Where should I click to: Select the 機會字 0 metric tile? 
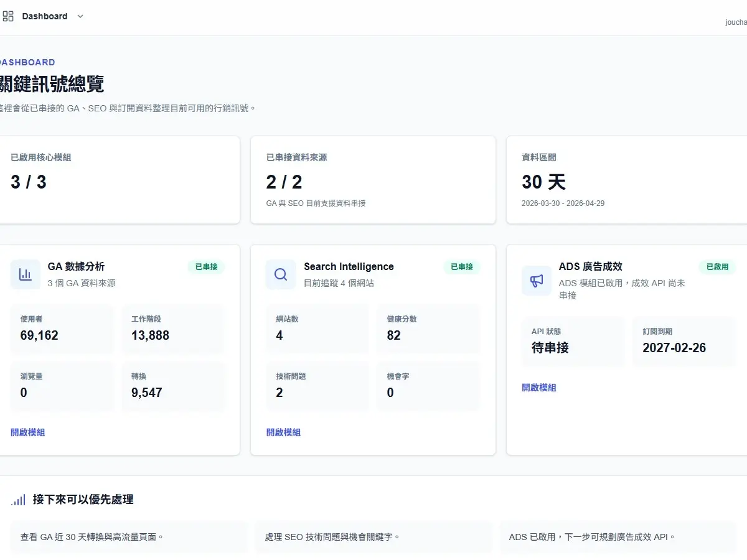click(x=428, y=386)
